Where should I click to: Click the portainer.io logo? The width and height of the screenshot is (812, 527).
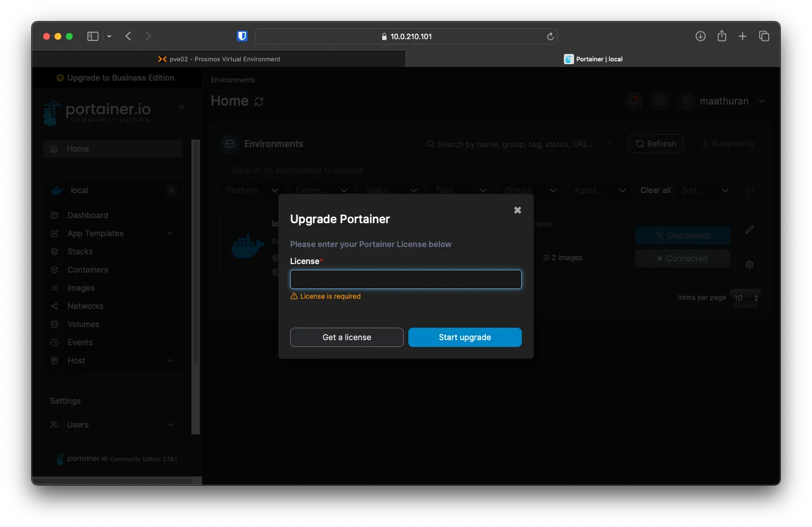97,112
